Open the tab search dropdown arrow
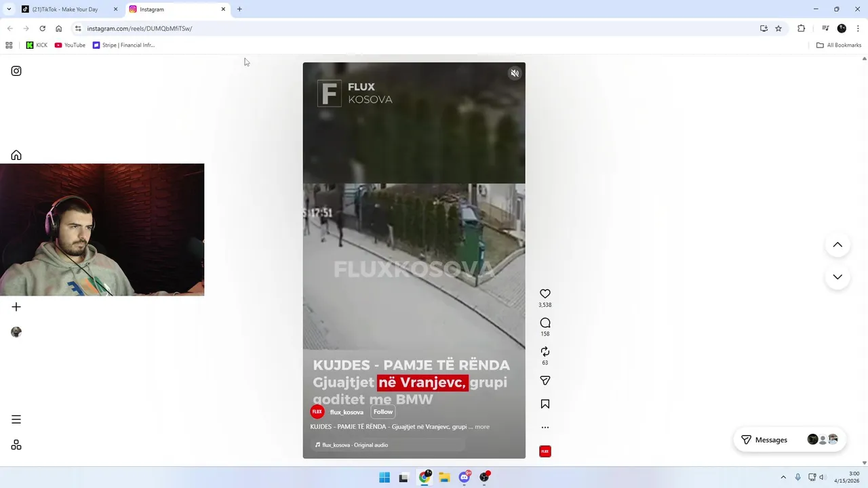 coord(8,9)
